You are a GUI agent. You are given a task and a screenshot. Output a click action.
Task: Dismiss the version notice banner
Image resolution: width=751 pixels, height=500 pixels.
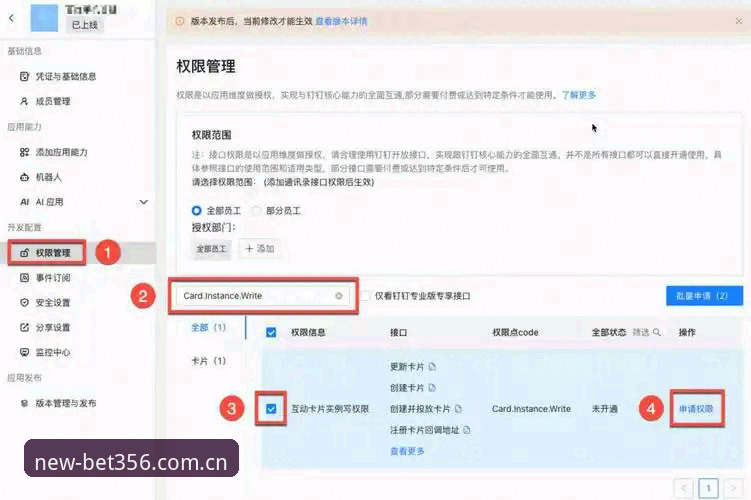pyautogui.click(x=739, y=21)
